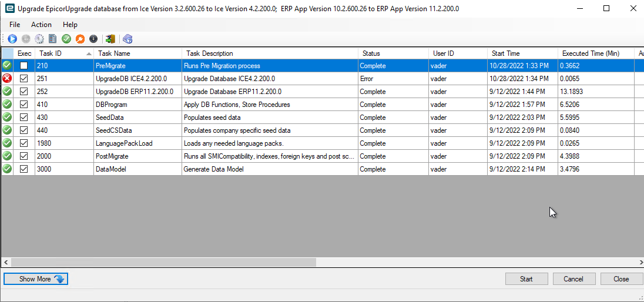Click green status icon for PreMigrate row

click(7, 65)
